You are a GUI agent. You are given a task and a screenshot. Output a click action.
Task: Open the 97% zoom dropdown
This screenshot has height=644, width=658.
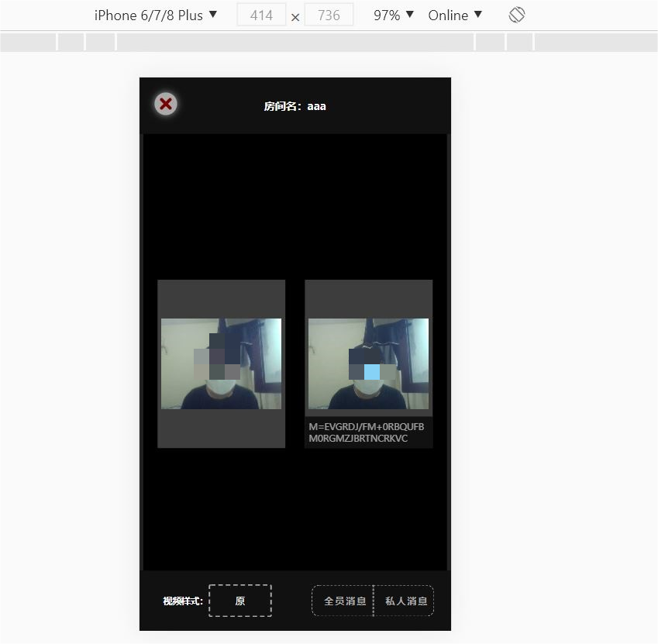[394, 15]
